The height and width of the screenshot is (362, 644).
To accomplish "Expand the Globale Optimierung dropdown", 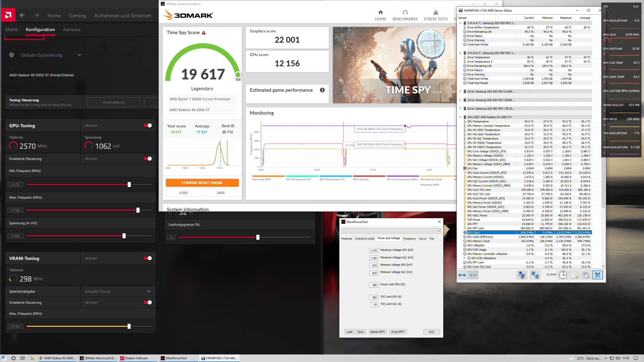I will click(79, 55).
